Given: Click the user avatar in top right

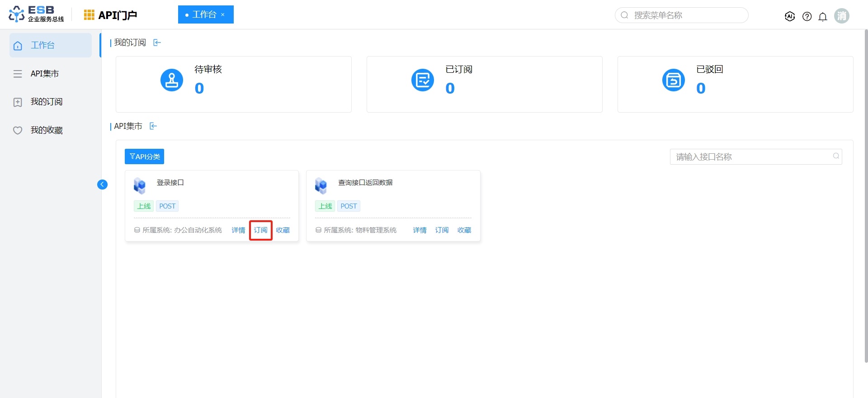Looking at the screenshot, I should [x=841, y=16].
